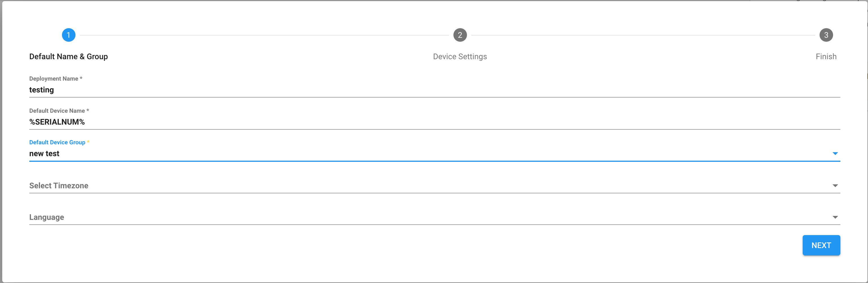Click the step 1 circle icon

68,35
